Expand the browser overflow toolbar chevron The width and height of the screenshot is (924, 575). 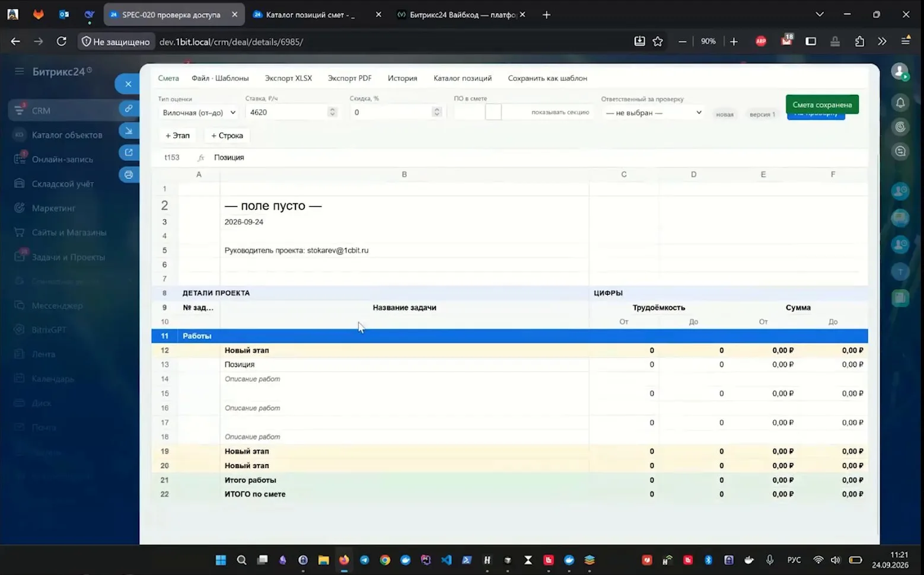(882, 41)
